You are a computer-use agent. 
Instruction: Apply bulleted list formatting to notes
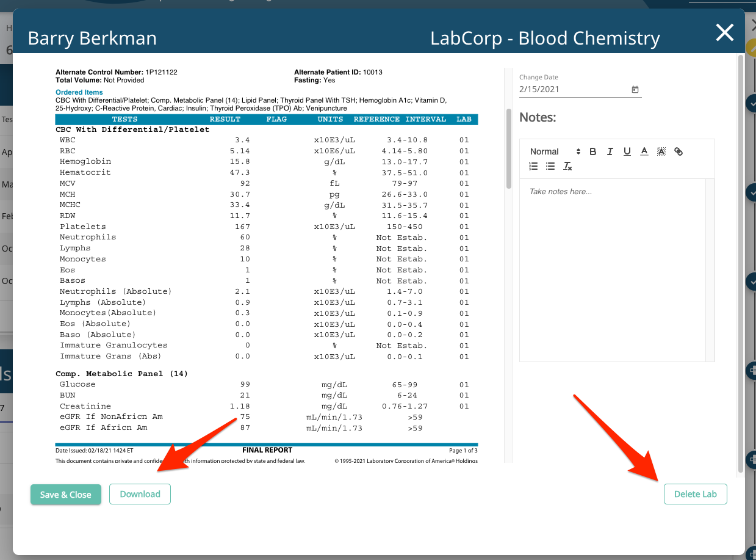(549, 165)
